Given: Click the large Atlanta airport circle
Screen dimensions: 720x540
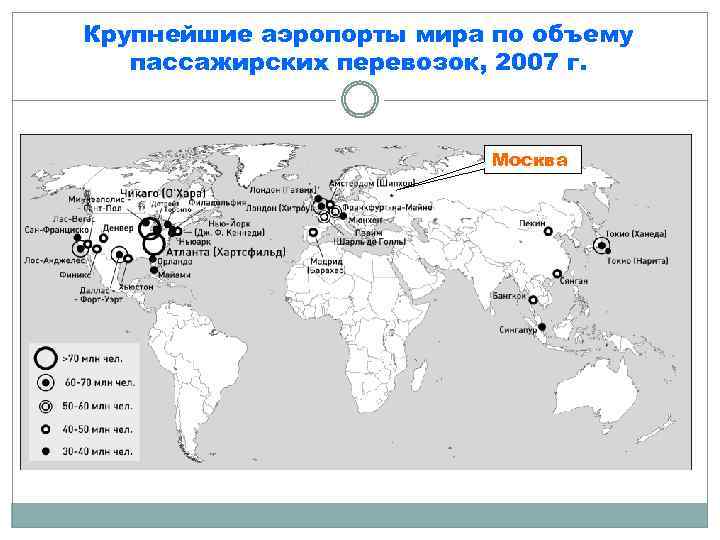Looking at the screenshot, I should 154,244.
